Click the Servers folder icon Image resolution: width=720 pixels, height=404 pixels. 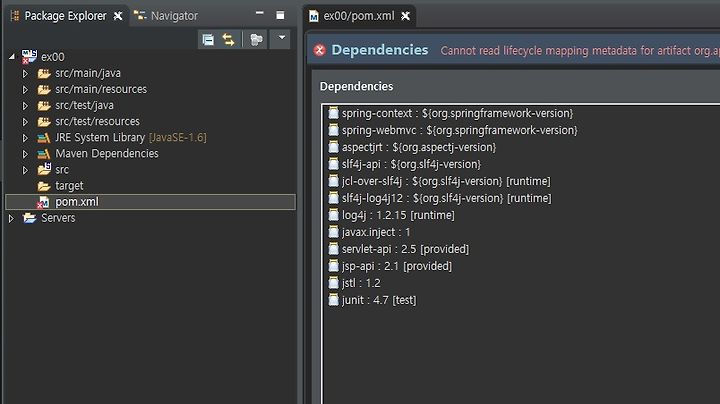[x=30, y=218]
